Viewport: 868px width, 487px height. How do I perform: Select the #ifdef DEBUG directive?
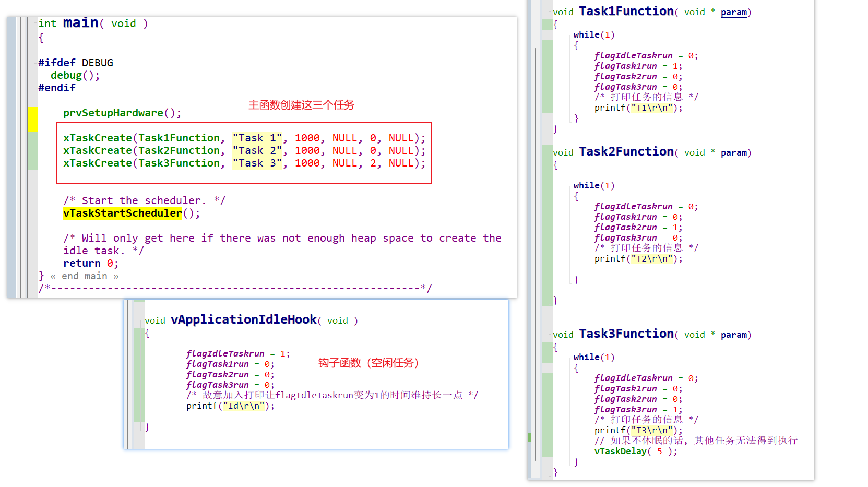coord(76,63)
